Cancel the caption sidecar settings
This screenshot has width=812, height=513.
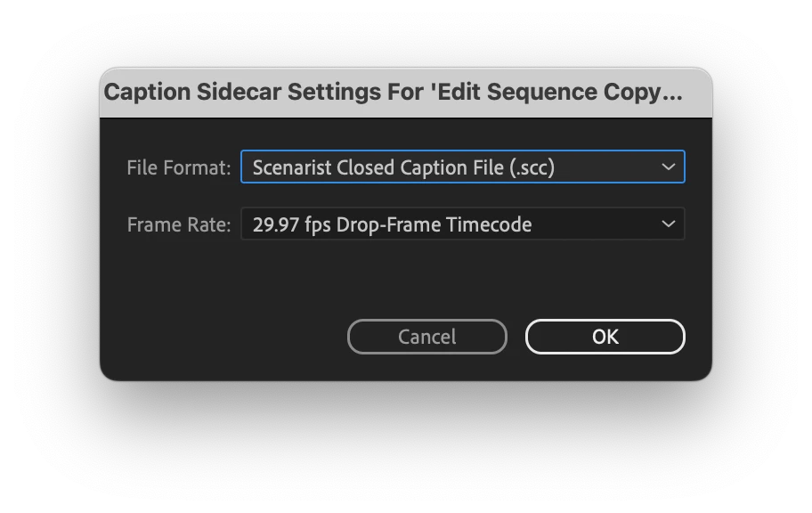pos(426,337)
